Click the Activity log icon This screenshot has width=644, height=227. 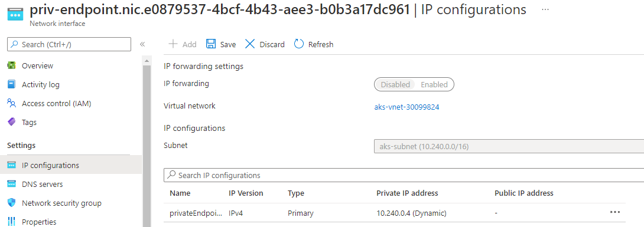click(12, 84)
